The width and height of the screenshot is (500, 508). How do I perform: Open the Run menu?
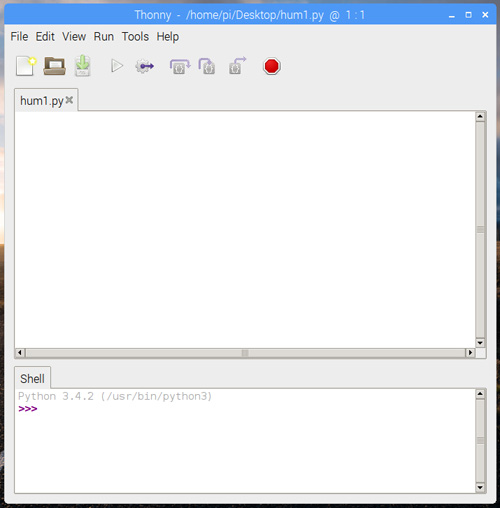click(x=104, y=36)
